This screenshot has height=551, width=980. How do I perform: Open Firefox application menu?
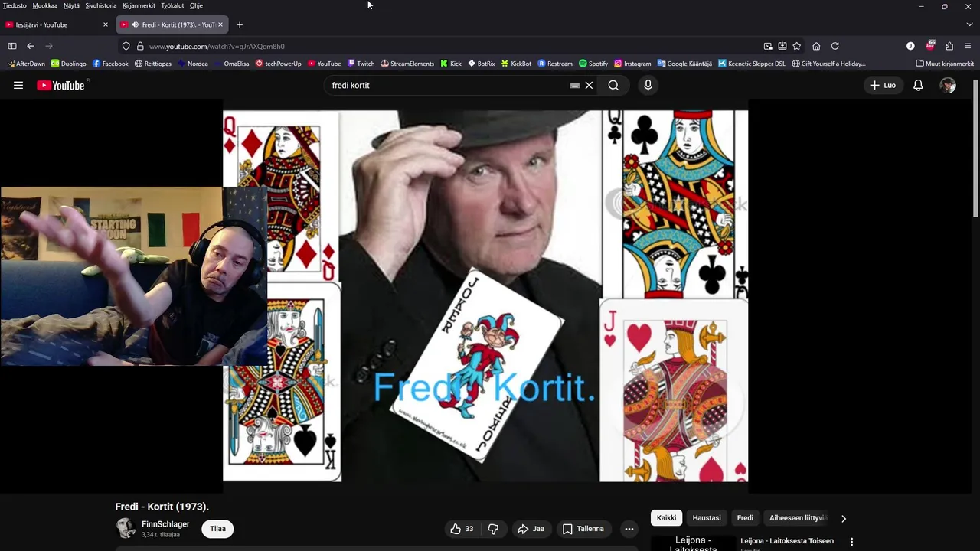[x=968, y=46]
